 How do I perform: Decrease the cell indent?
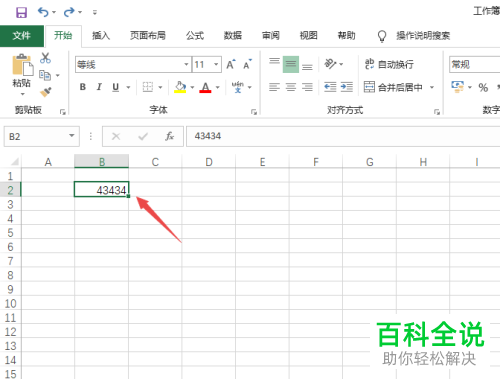pyautogui.click(x=330, y=87)
